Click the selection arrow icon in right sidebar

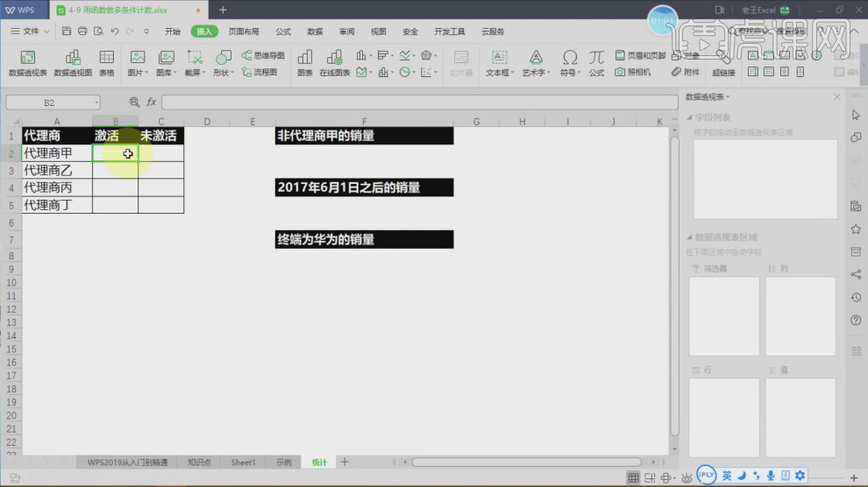(x=856, y=115)
